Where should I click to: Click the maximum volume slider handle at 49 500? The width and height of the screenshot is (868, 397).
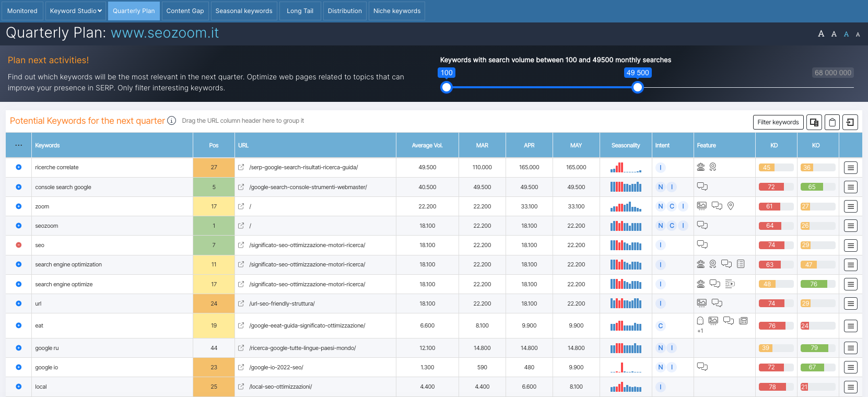pos(638,87)
